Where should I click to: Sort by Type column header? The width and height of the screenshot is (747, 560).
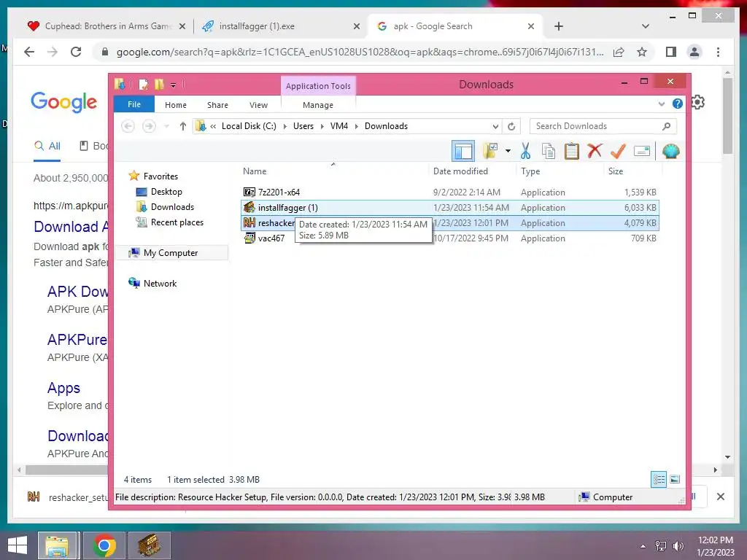pos(530,171)
